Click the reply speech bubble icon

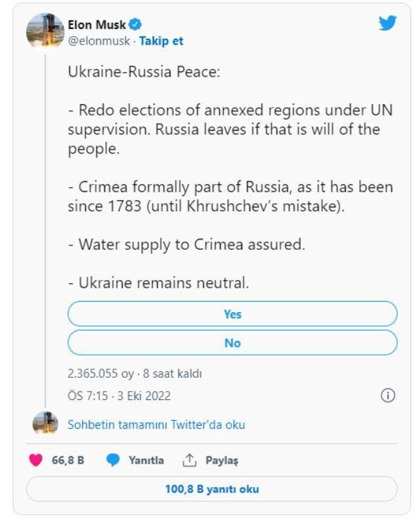point(114,460)
